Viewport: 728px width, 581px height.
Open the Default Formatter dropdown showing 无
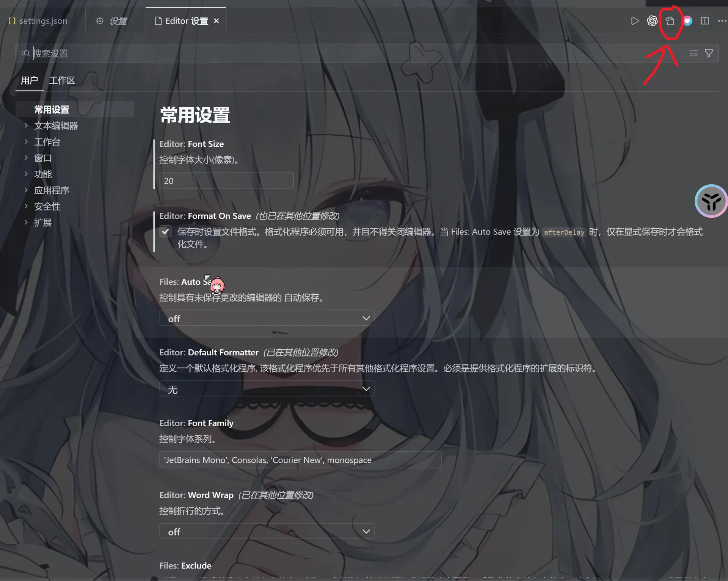267,389
